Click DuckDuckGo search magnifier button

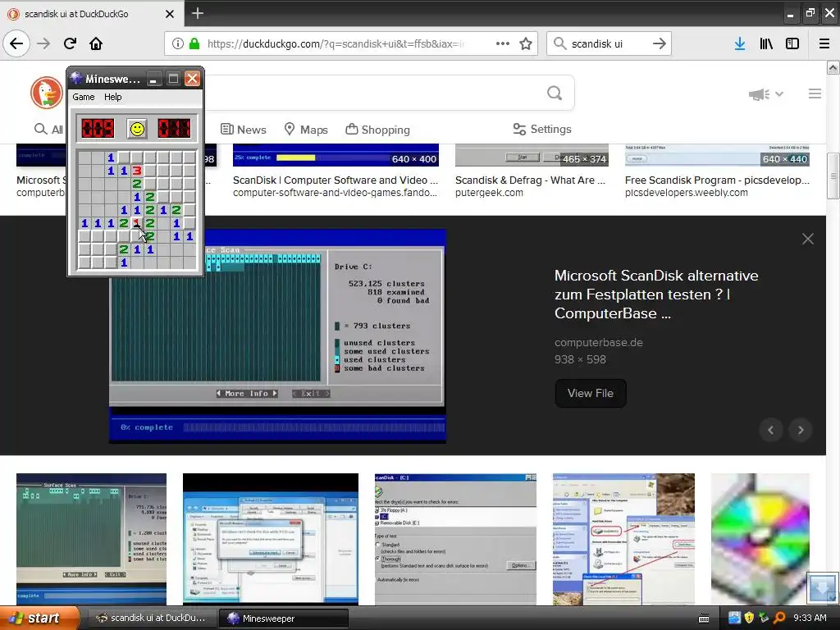click(x=555, y=94)
